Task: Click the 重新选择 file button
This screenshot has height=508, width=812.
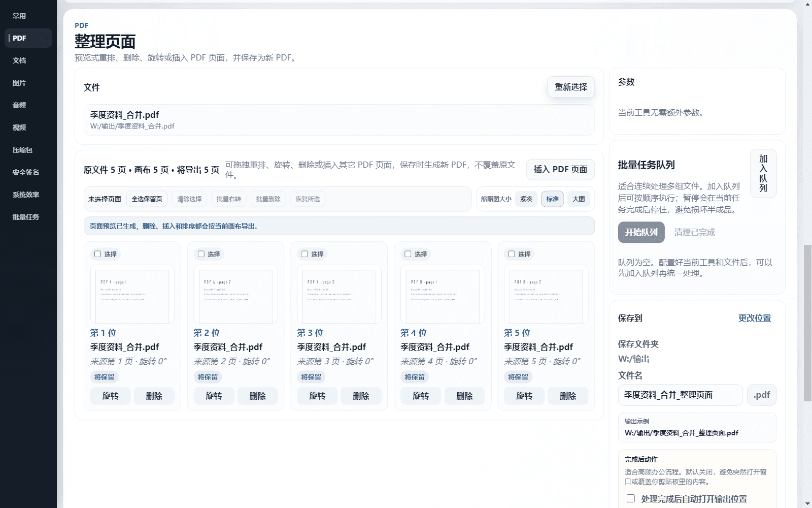Action: click(571, 87)
